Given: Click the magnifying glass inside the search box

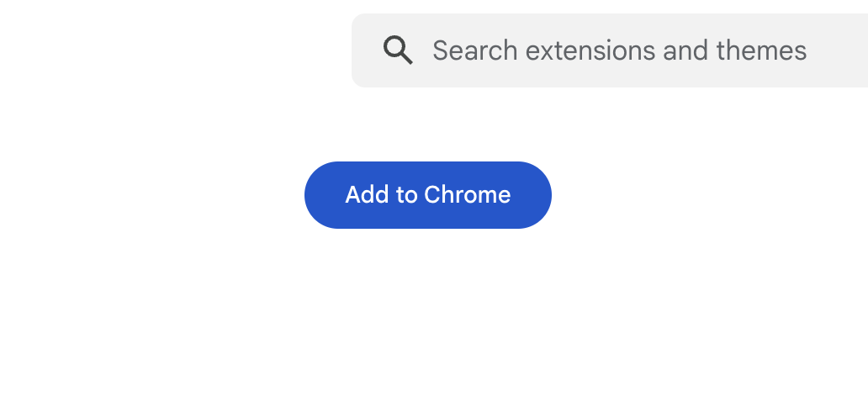Looking at the screenshot, I should [398, 50].
